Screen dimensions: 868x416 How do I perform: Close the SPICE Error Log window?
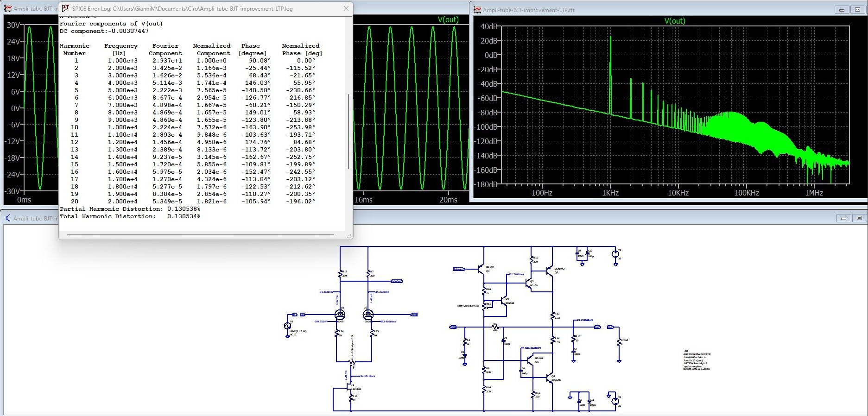point(346,8)
